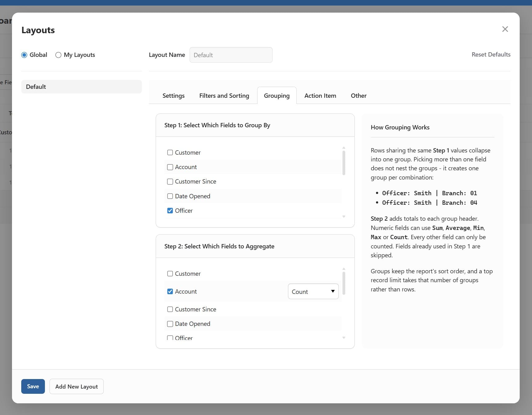Click Reset Defaults link
Image resolution: width=532 pixels, height=415 pixels.
pyautogui.click(x=491, y=54)
